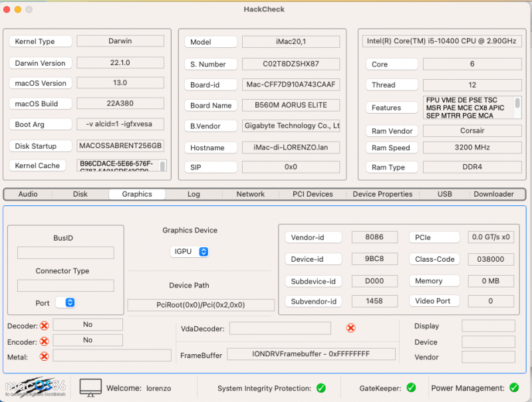
Task: Click the GateKeeper green checkmark icon
Action: 411,388
